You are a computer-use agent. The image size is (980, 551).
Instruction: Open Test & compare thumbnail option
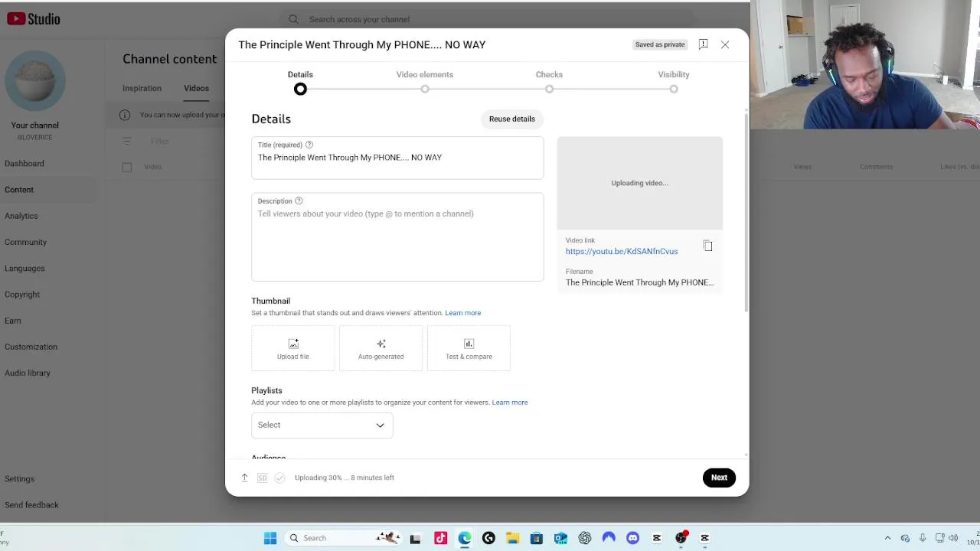(469, 348)
